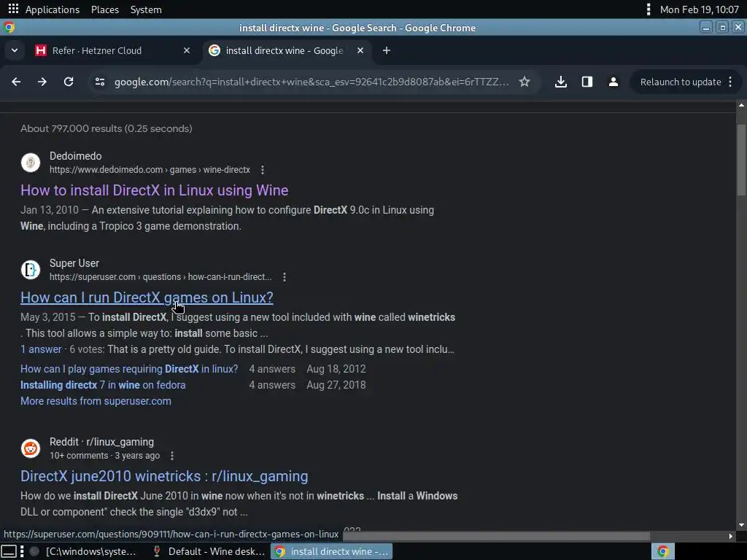Screen dimensions: 747x560
Task: Switch to Default - Wine desktop taskbar window
Action: click(209, 551)
